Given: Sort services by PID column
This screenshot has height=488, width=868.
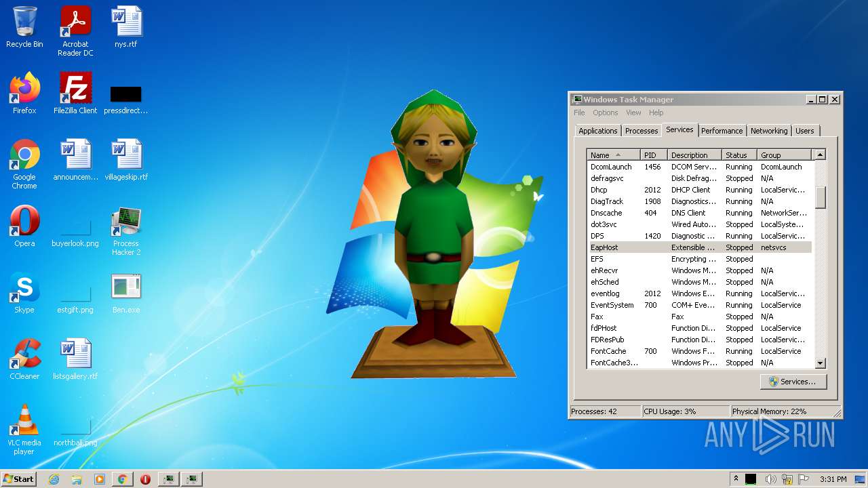Looking at the screenshot, I should tap(654, 155).
